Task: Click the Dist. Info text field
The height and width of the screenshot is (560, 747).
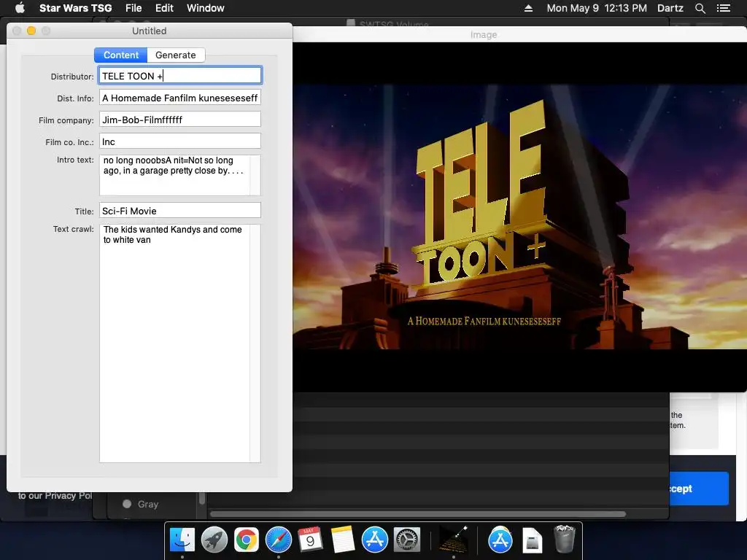Action: coord(180,98)
